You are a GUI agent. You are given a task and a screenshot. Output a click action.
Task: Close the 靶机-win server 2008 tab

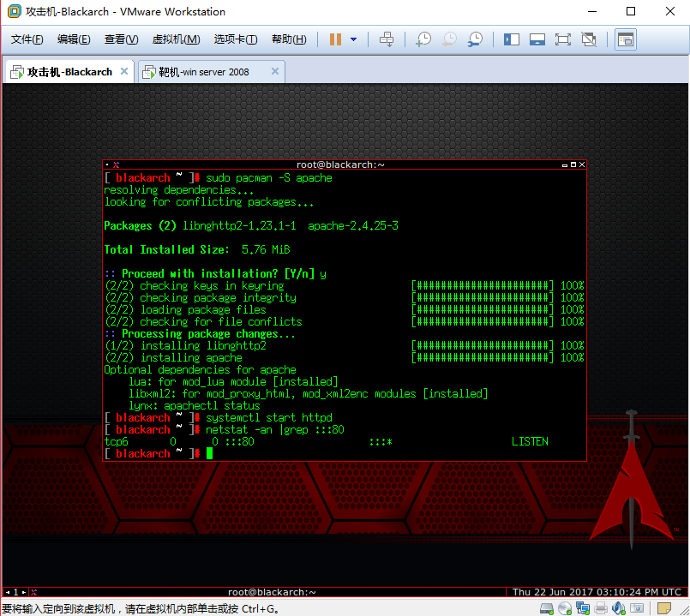275,71
